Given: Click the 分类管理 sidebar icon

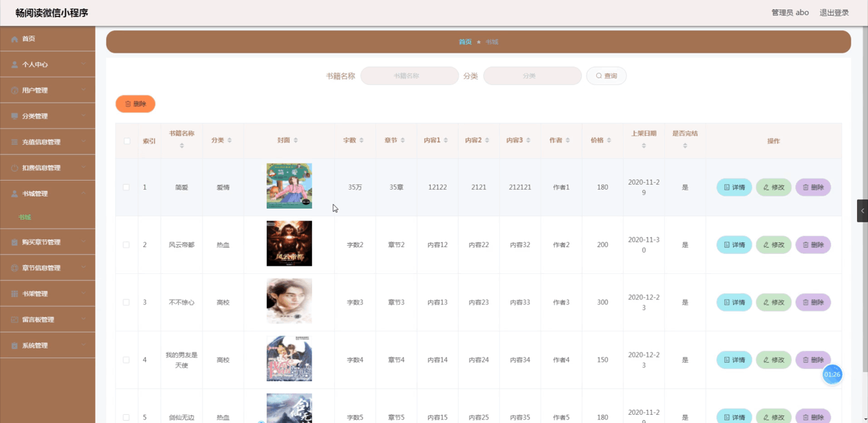Looking at the screenshot, I should [x=14, y=116].
